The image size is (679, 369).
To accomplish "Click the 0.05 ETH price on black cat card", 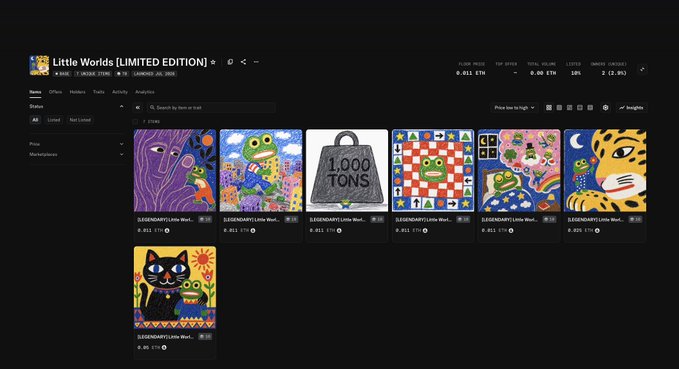I will coord(149,347).
